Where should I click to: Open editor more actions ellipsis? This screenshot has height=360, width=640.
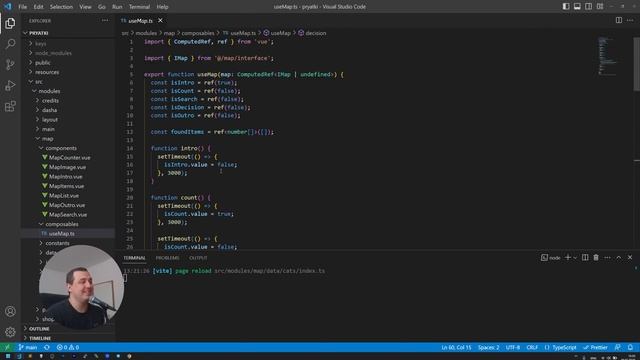(630, 20)
